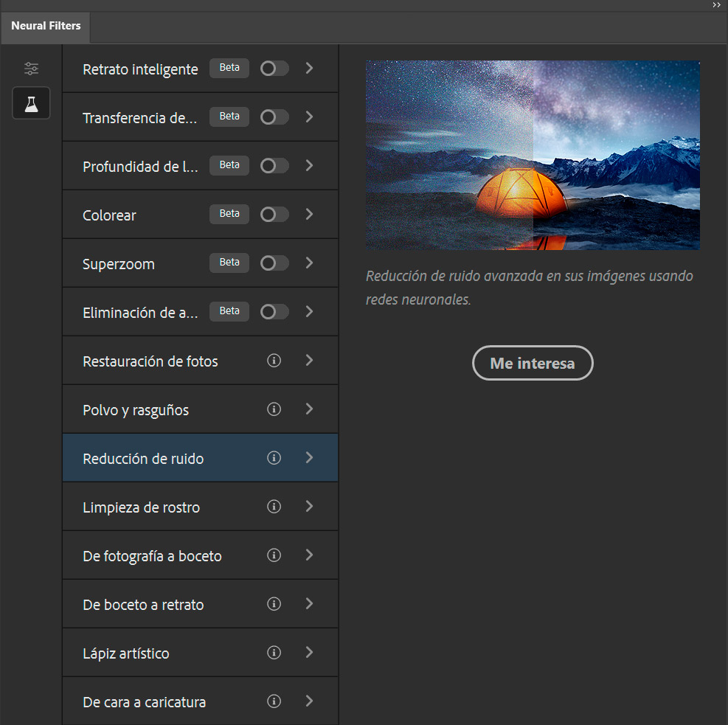Activate the Superzoom switch
This screenshot has width=728, height=725.
(x=274, y=263)
